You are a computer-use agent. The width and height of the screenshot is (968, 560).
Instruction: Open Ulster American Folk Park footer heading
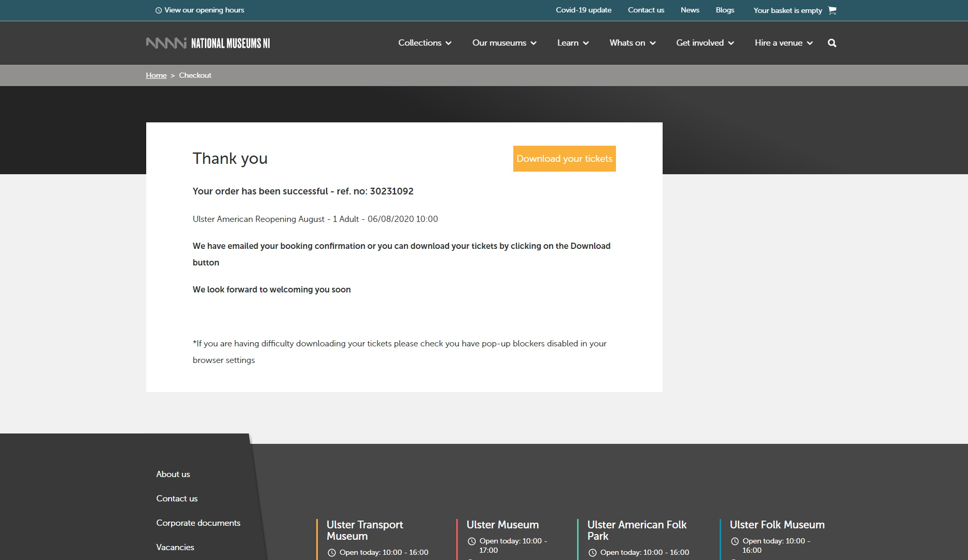coord(637,530)
